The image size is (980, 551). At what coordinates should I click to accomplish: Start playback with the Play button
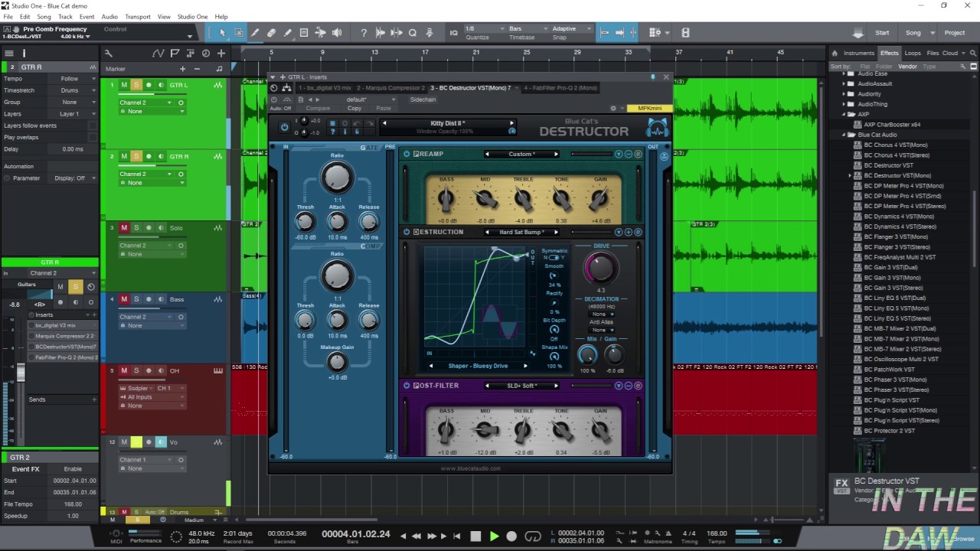pos(494,536)
